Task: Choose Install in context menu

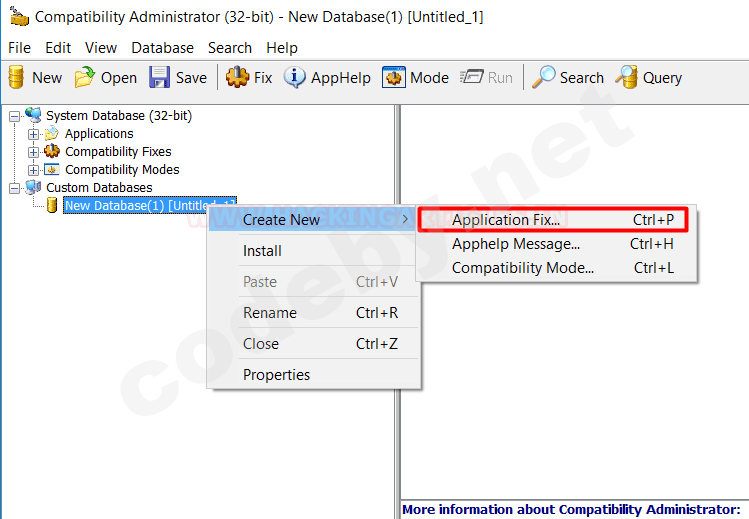Action: (x=313, y=251)
